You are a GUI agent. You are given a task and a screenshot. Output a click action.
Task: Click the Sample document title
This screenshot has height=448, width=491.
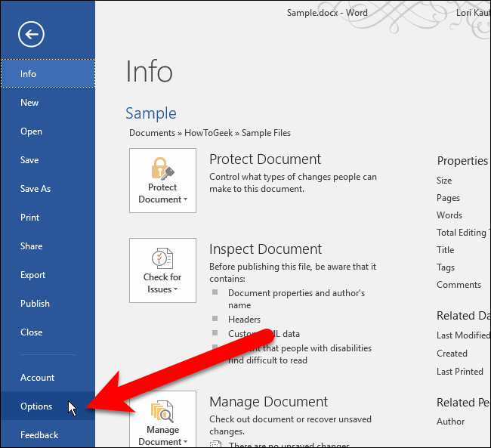(x=151, y=113)
